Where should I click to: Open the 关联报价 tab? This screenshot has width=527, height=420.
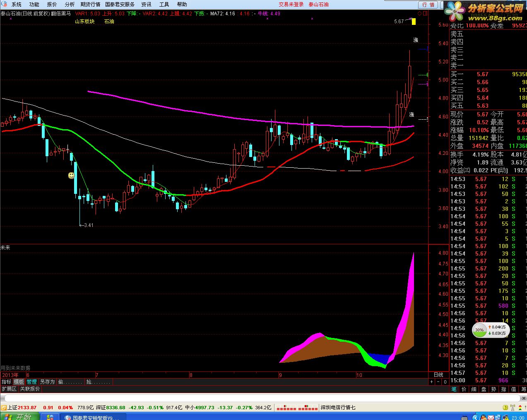pyautogui.click(x=30, y=389)
